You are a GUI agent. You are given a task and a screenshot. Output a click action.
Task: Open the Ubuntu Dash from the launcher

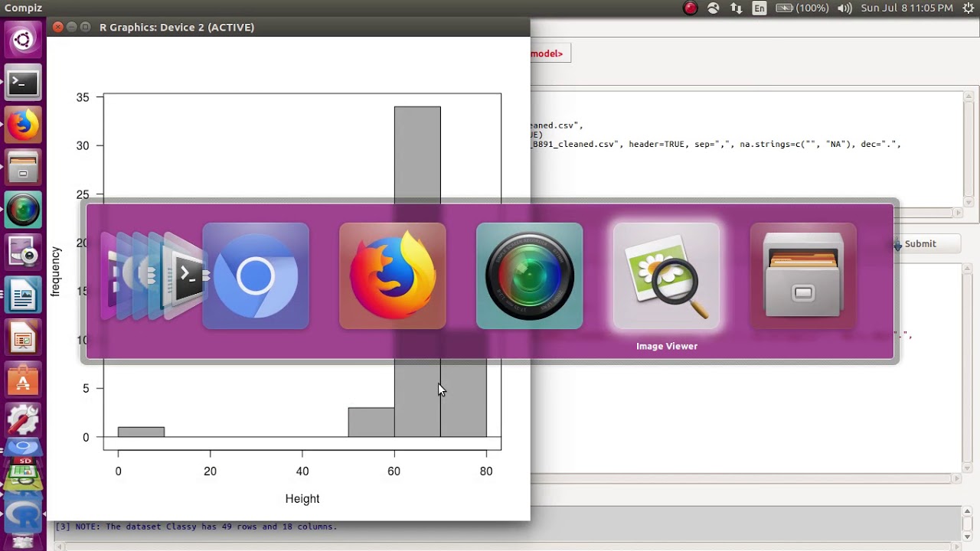[23, 40]
